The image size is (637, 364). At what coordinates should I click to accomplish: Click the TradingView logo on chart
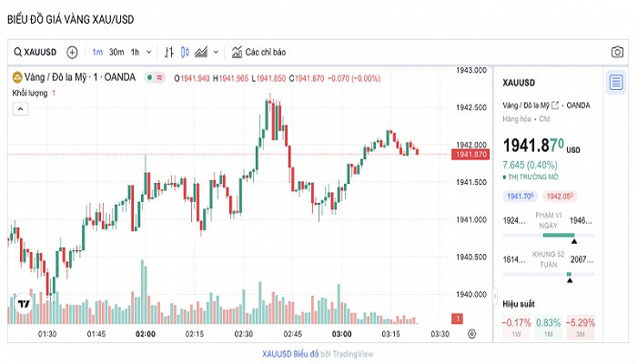(x=23, y=305)
